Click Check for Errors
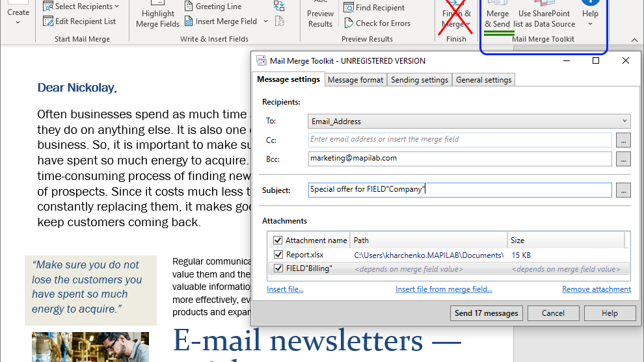 point(377,23)
